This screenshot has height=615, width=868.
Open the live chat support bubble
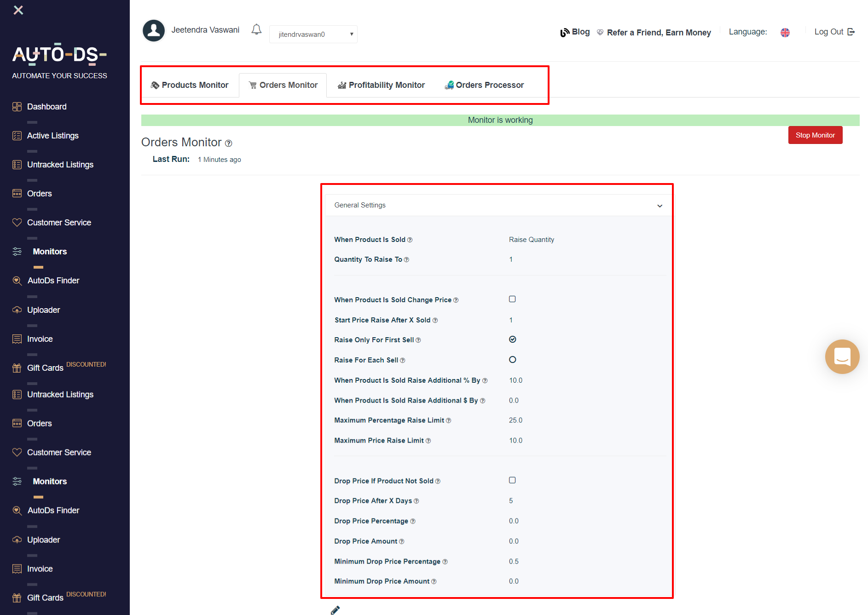tap(842, 356)
